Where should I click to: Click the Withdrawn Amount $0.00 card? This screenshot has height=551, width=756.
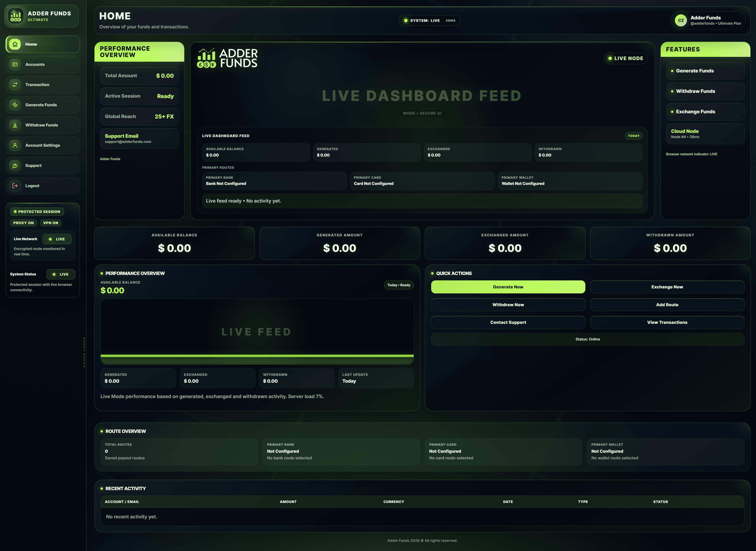click(670, 243)
